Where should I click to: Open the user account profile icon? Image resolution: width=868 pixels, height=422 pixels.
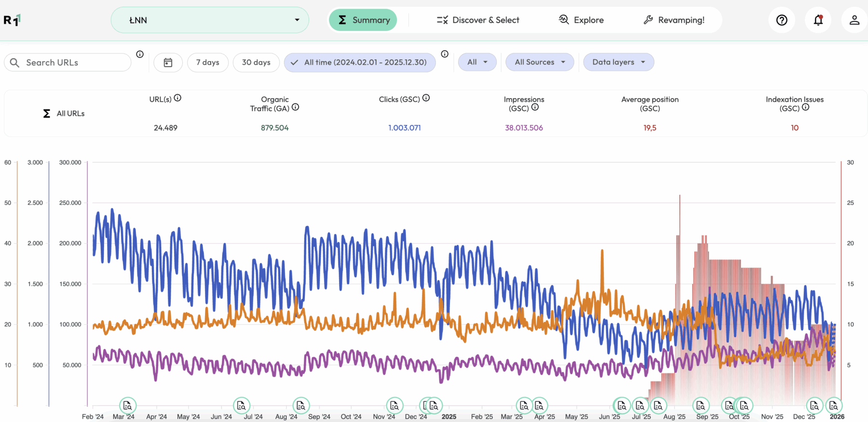(x=854, y=20)
